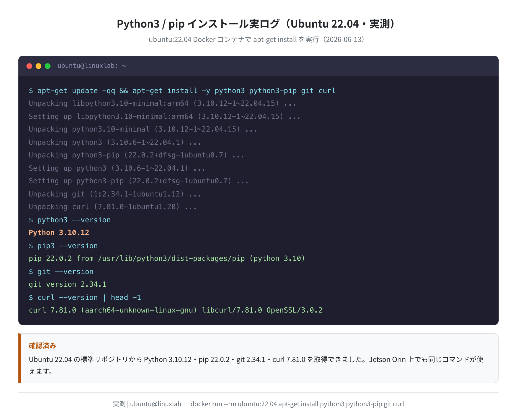Click the line 'Setting up libpython3.10-minimal:arm64'

(165, 117)
